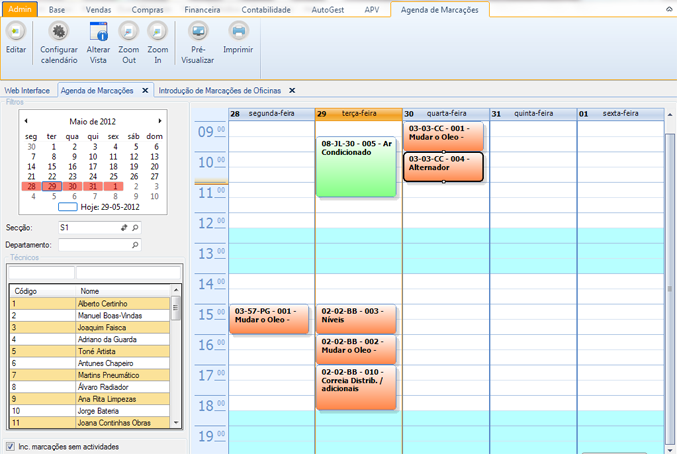Collapse the ribbon using top-right chevron

click(x=668, y=9)
